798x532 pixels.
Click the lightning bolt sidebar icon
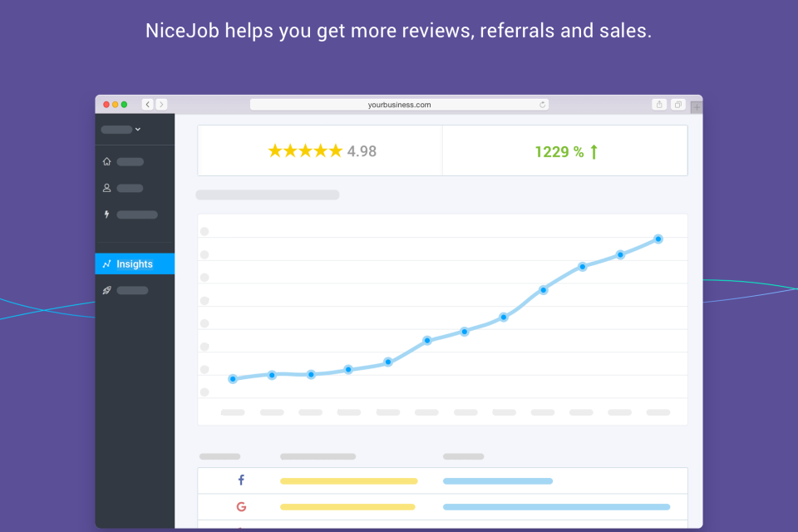point(106,214)
